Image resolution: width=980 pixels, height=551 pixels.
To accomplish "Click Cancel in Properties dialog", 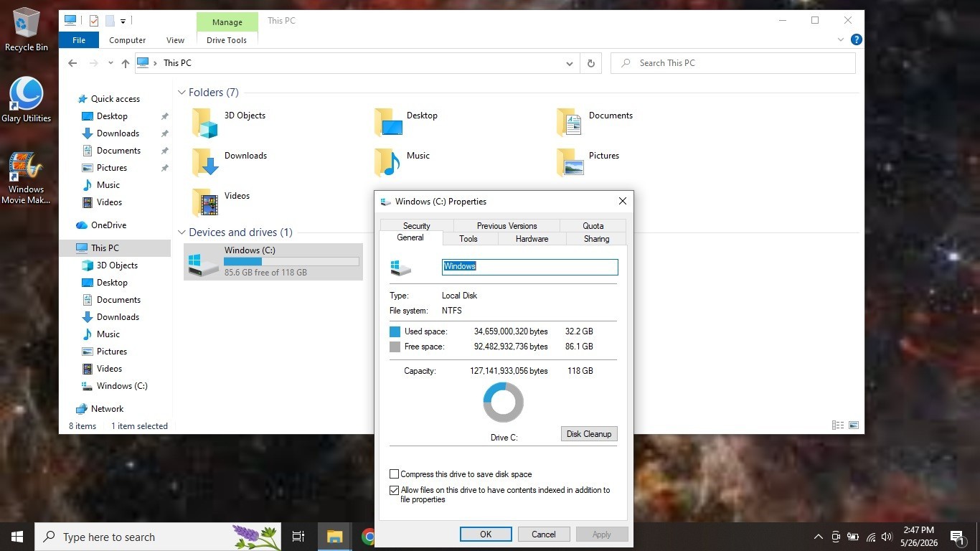I will pos(544,534).
